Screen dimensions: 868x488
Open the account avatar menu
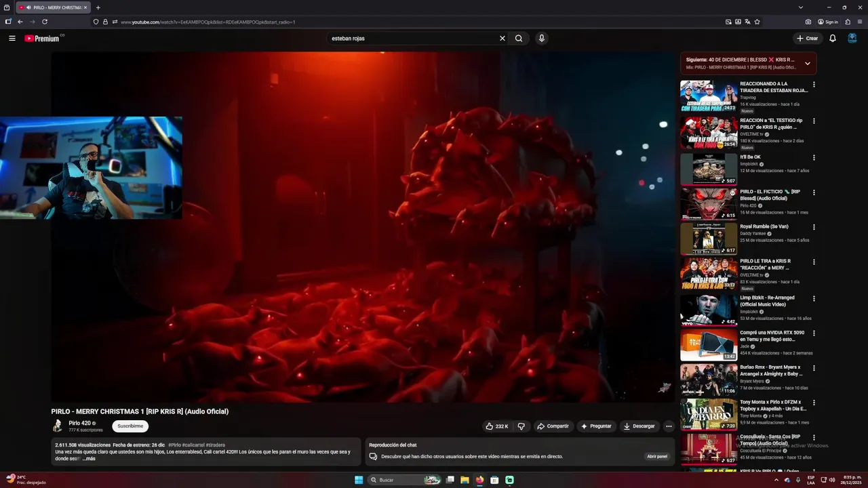(x=852, y=39)
